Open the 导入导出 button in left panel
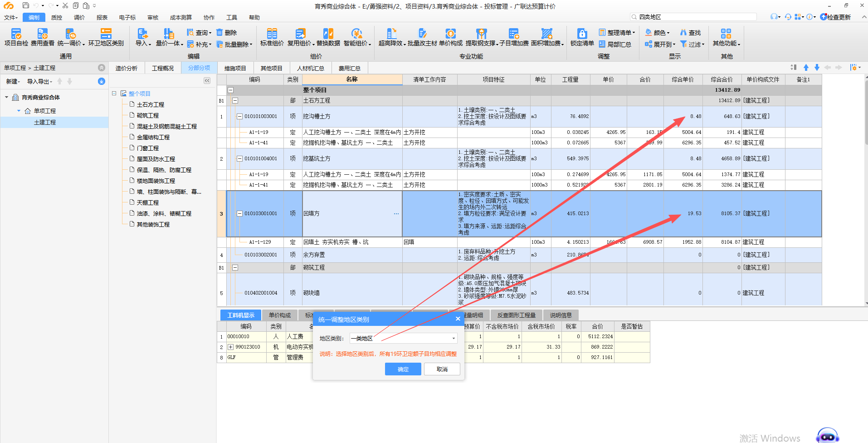The image size is (868, 443). pos(39,81)
